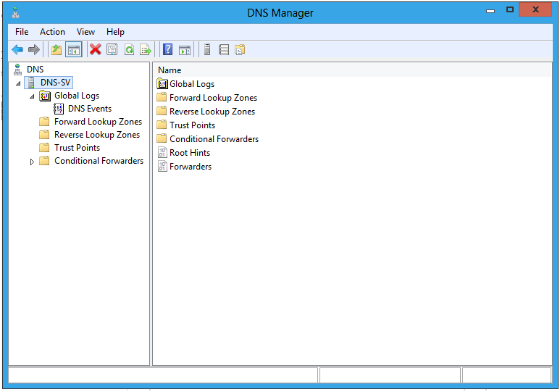The width and height of the screenshot is (560, 392).
Task: Click the Trust Points folder icon in the right pane
Action: click(162, 125)
